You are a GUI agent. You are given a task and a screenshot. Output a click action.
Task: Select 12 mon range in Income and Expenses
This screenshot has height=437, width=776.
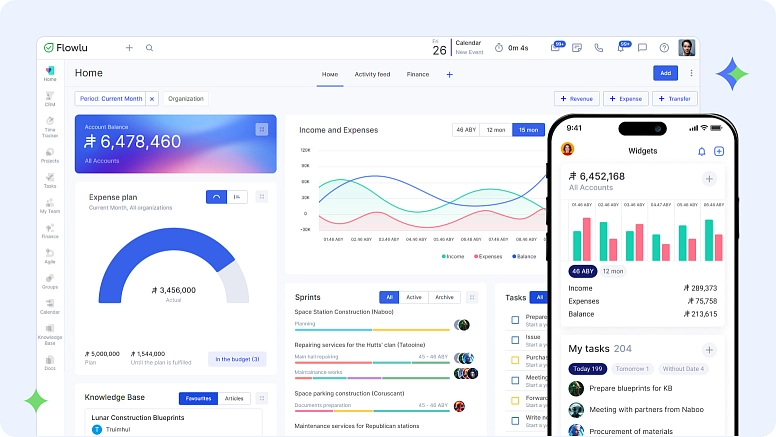click(x=496, y=130)
